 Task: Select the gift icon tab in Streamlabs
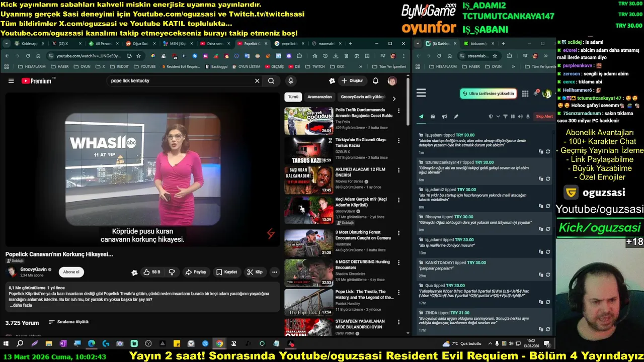pyautogui.click(x=433, y=117)
